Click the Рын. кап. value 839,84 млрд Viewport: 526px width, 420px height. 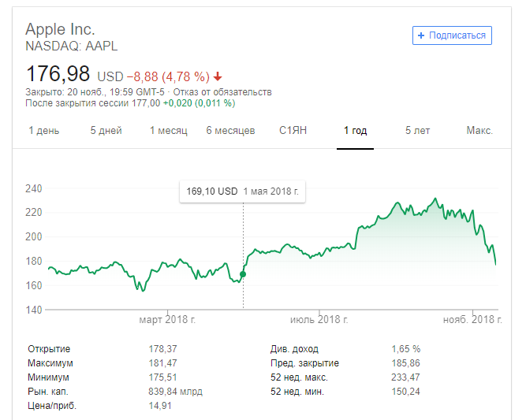(x=175, y=392)
